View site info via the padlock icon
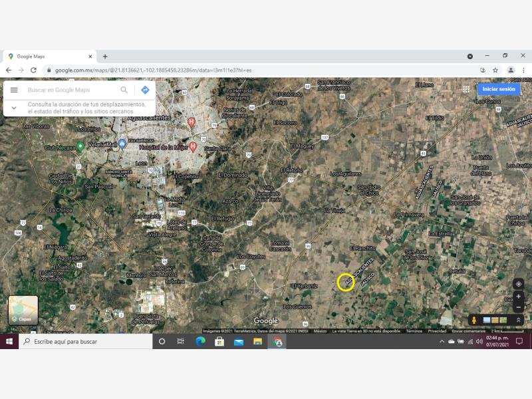 pos(49,70)
